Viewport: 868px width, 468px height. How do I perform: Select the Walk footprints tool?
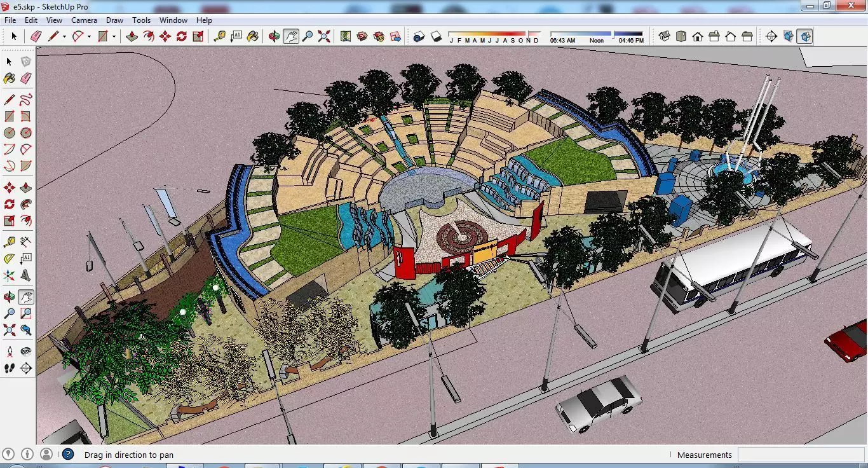coord(9,368)
